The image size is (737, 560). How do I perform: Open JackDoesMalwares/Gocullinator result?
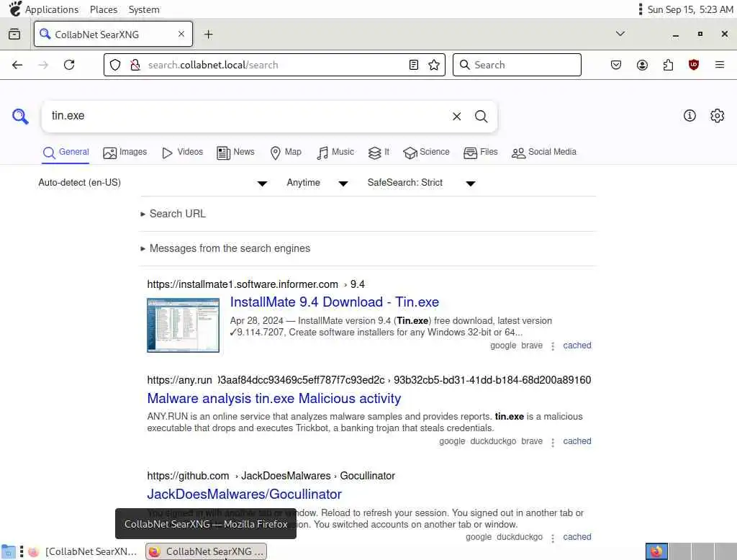click(245, 494)
